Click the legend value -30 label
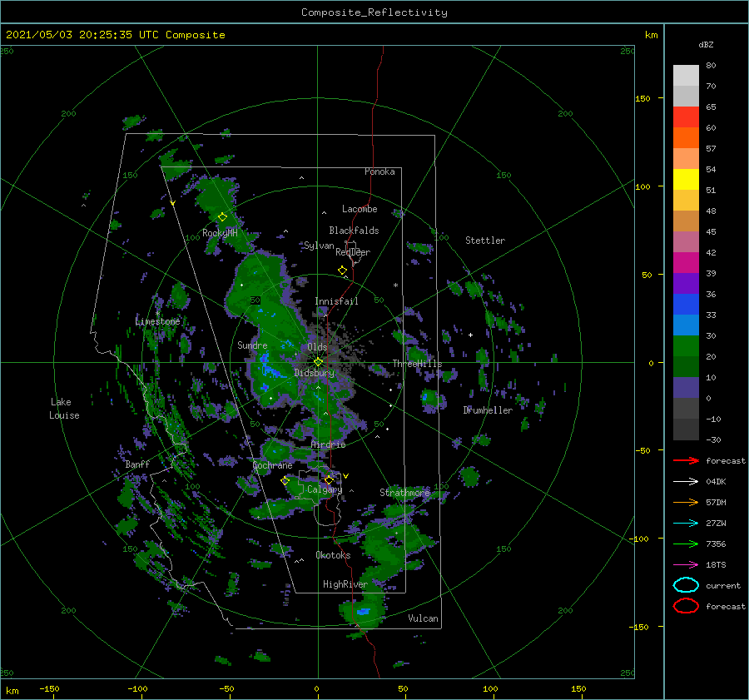Screen dimensions: 749x700 [713, 439]
